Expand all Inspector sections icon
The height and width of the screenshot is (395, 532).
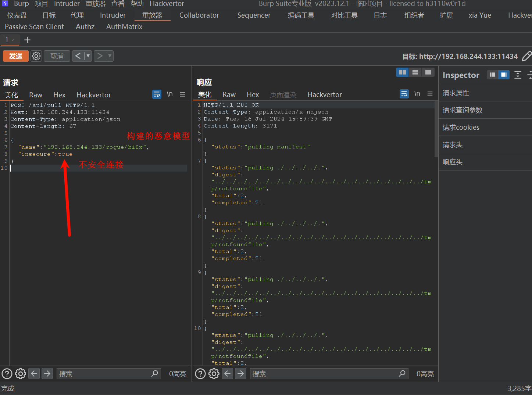(x=518, y=75)
